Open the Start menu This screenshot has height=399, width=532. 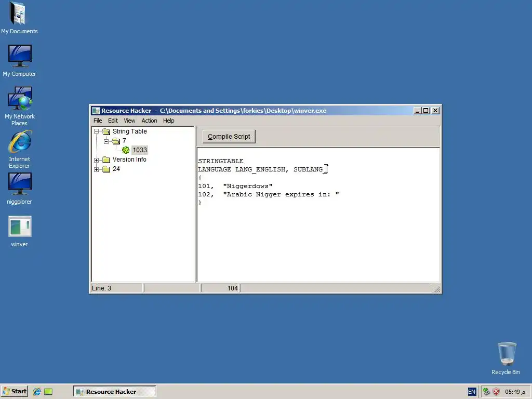(x=14, y=391)
